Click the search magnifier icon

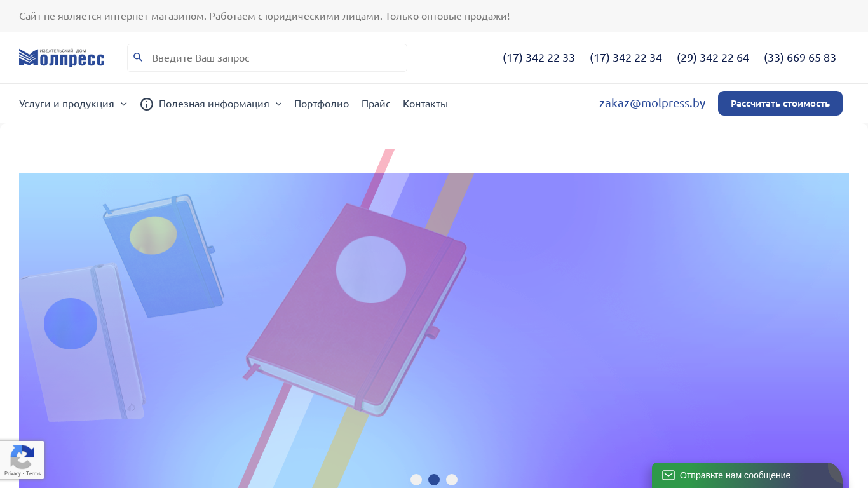click(x=138, y=58)
